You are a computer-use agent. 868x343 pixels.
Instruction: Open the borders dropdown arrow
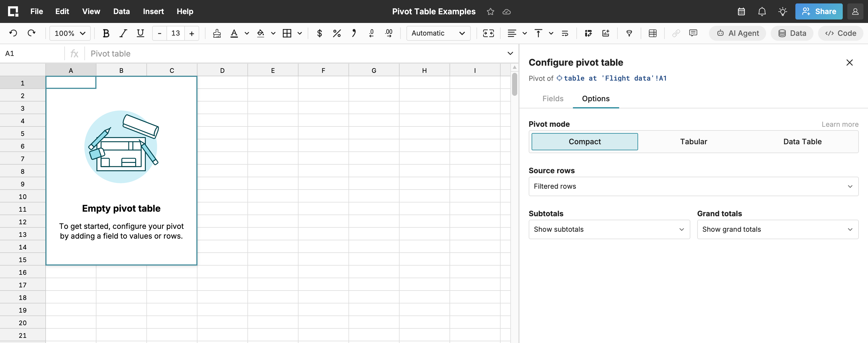300,33
